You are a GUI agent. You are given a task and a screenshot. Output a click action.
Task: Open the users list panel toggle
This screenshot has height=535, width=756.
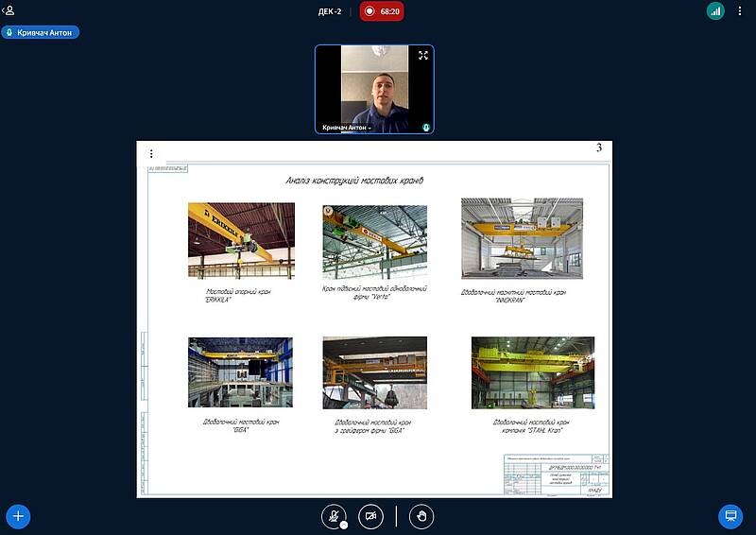coord(9,10)
